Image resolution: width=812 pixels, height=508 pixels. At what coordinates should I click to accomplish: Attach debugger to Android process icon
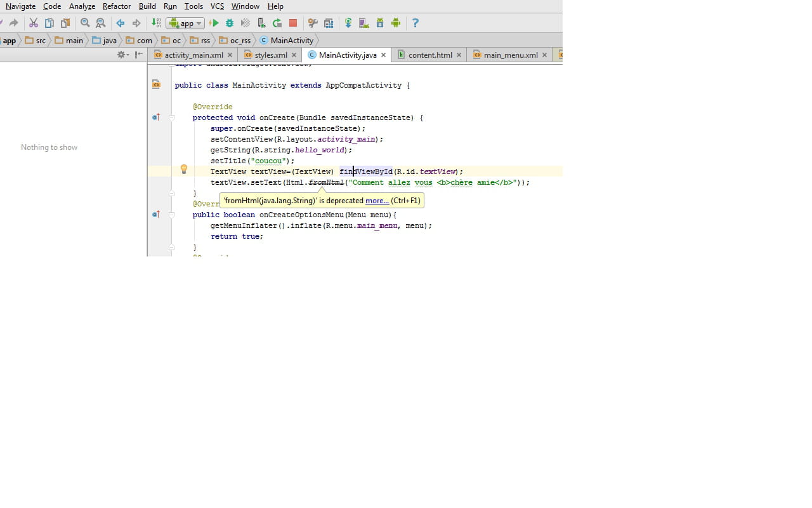coord(261,23)
